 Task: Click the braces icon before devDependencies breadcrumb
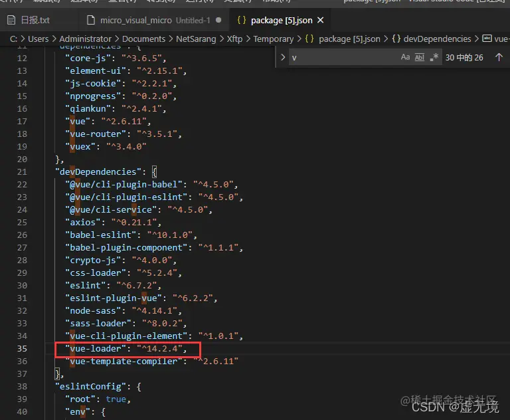396,39
